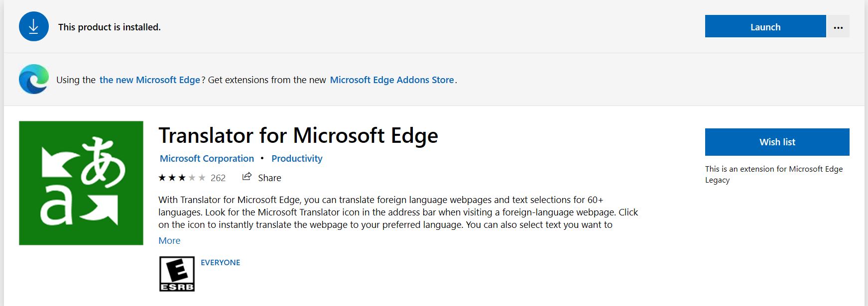Viewport: 868px width, 306px height.
Task: Expand the description with More
Action: pos(169,240)
